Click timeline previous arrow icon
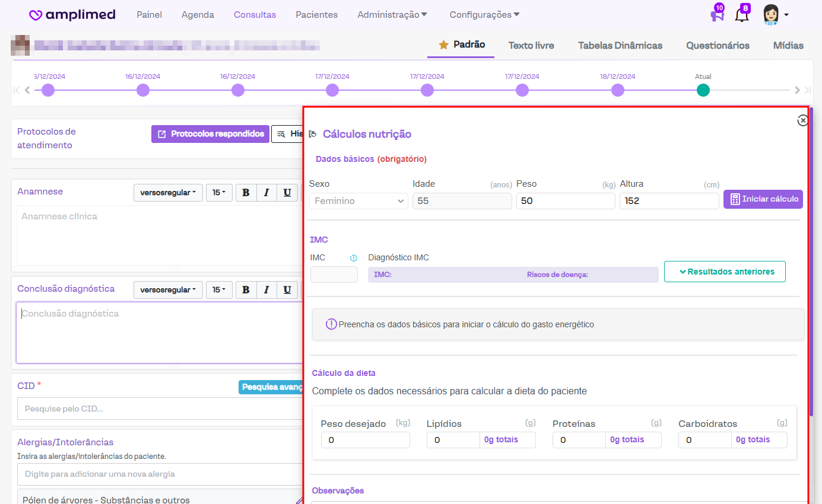Image resolution: width=822 pixels, height=504 pixels. tap(27, 90)
